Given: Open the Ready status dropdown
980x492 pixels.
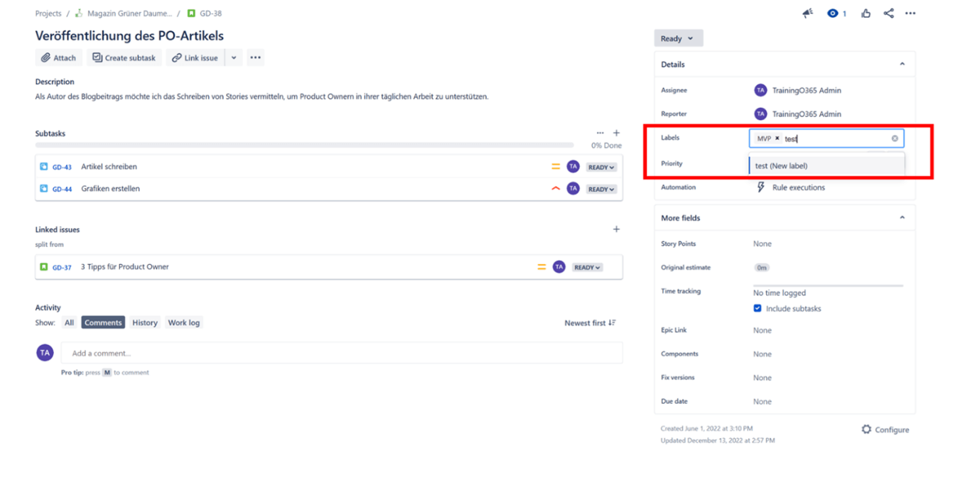Looking at the screenshot, I should 678,38.
